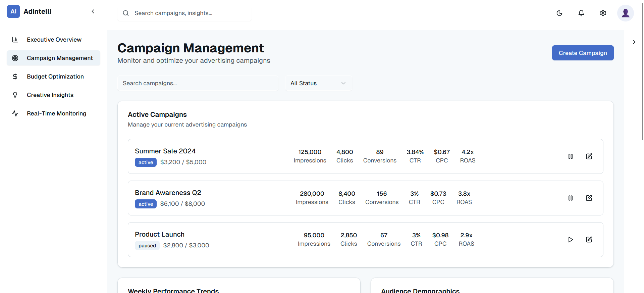Pause the Brand Awareness Q2 campaign
Screen dimensions: 644x293
tap(571, 198)
